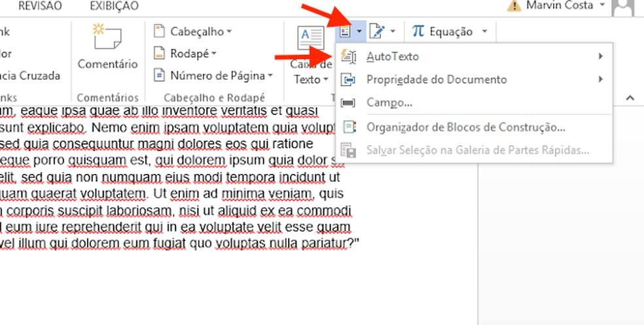Click the Rodapé page icon

coord(159,54)
